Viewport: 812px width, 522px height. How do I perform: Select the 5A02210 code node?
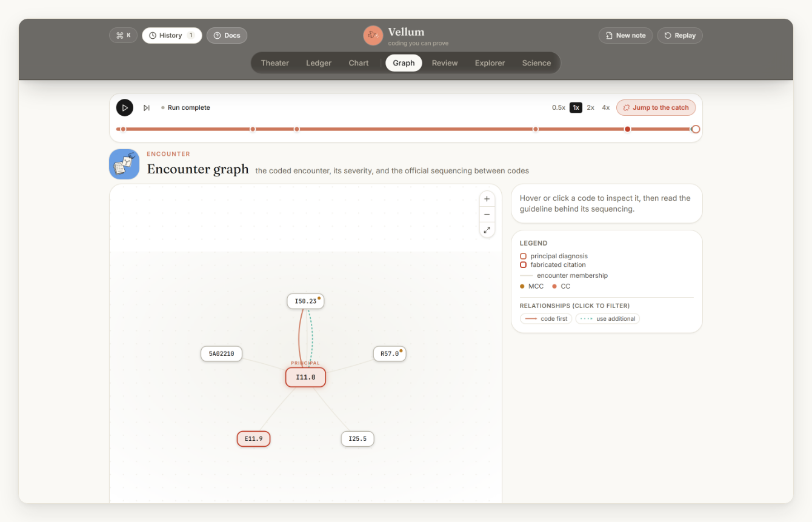tap(222, 354)
